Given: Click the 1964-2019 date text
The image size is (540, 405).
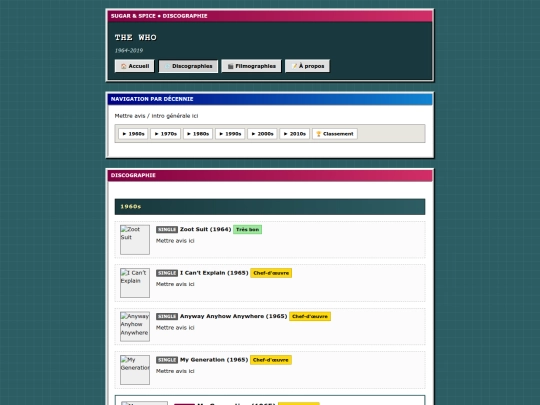Looking at the screenshot, I should click(129, 50).
